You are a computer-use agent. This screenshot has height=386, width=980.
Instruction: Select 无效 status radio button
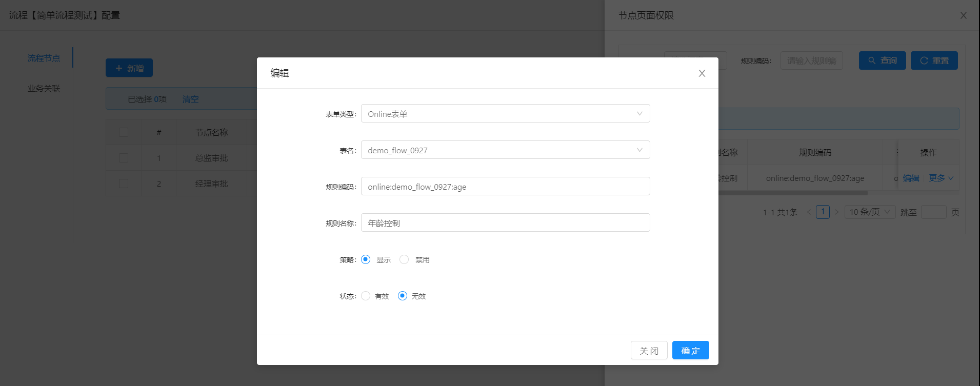403,296
